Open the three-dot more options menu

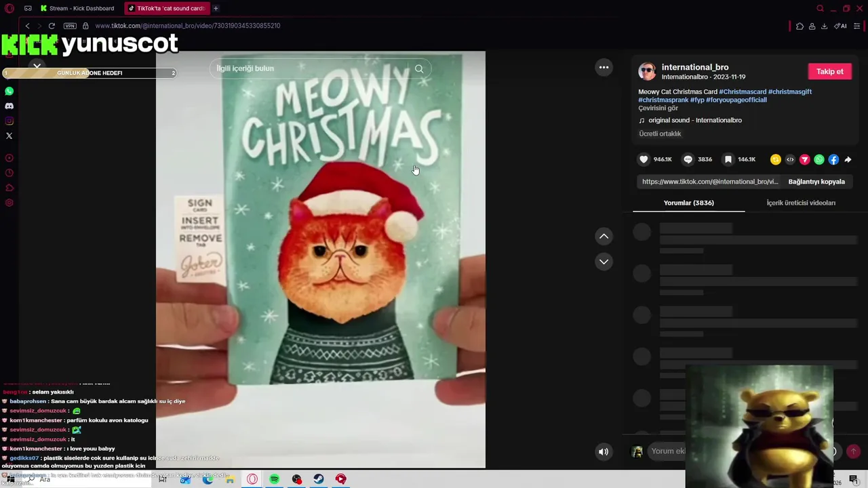coord(604,67)
